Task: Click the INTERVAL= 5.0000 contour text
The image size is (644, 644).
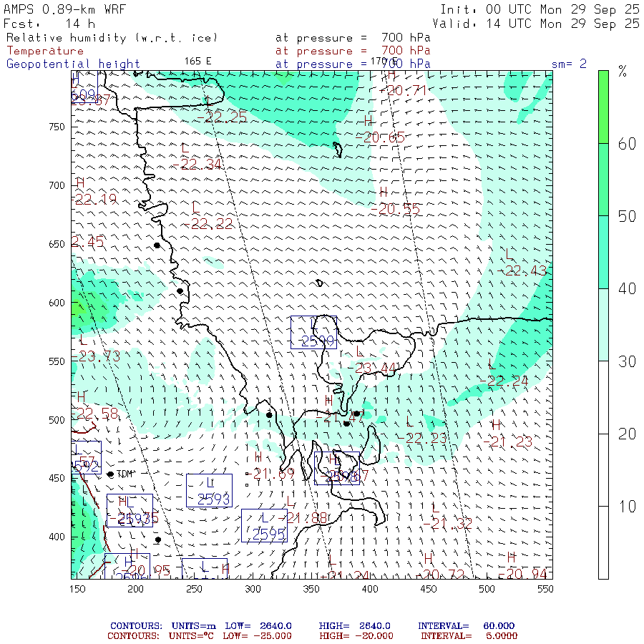Action: pos(469,636)
